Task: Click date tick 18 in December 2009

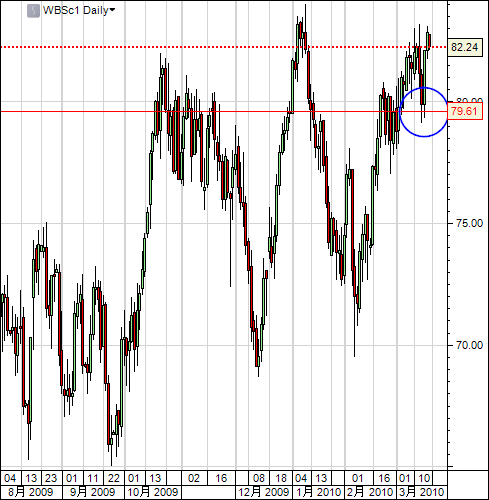Action: point(281,478)
